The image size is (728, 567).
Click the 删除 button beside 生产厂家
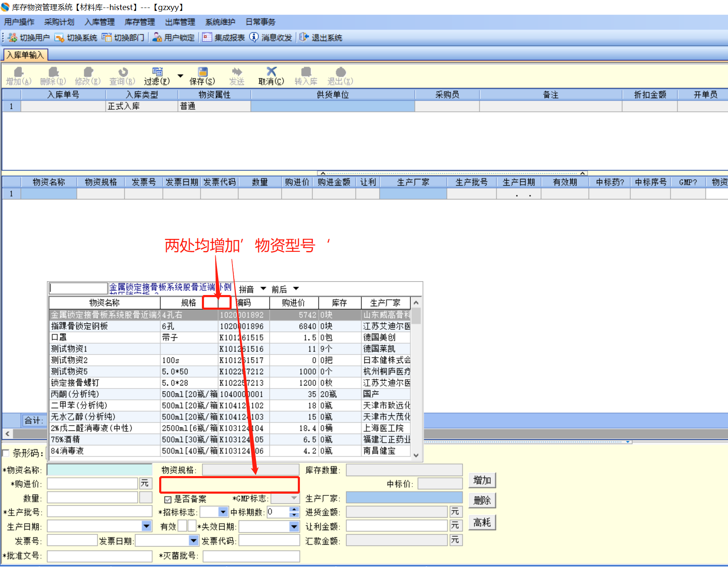pyautogui.click(x=482, y=500)
